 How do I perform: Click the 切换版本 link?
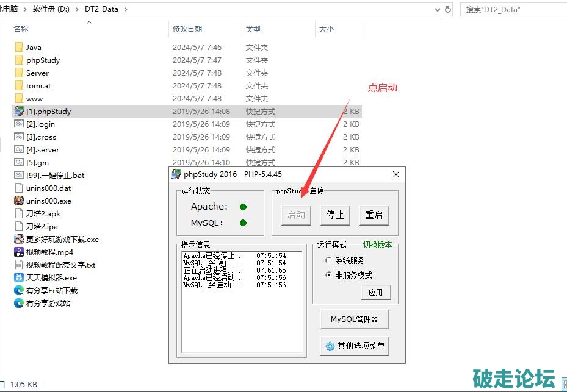(x=378, y=244)
